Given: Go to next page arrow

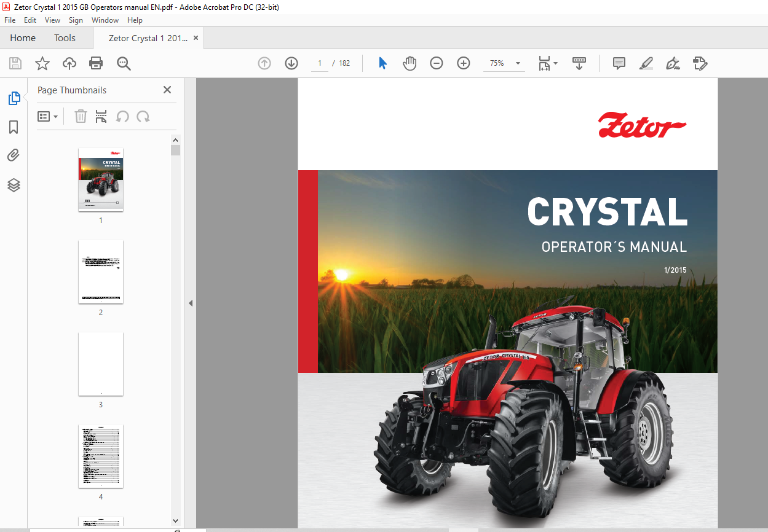Looking at the screenshot, I should pos(291,63).
